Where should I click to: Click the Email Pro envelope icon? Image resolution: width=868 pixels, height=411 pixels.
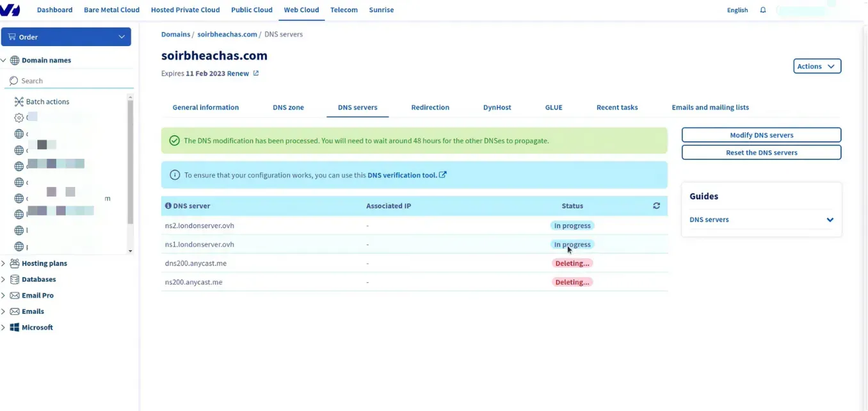pos(14,295)
